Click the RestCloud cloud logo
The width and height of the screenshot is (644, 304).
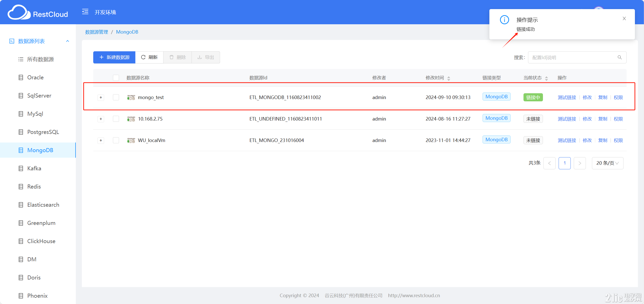tap(19, 12)
